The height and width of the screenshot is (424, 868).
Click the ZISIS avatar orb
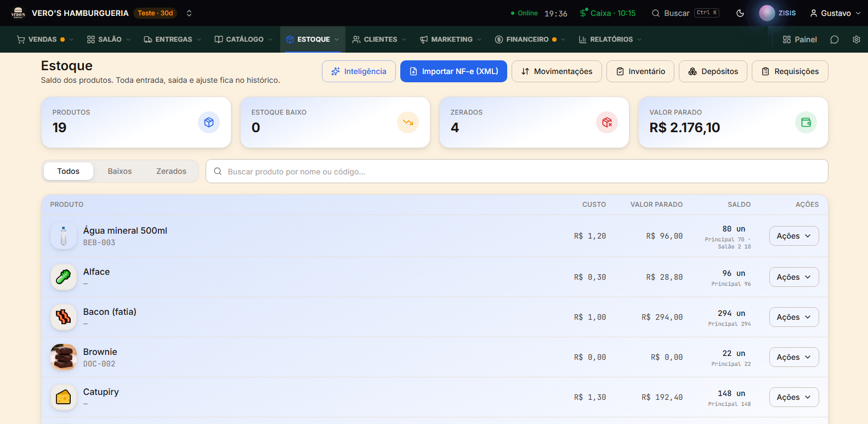click(x=767, y=13)
